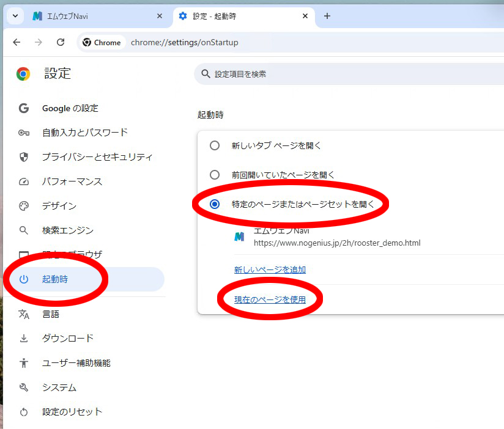
Task: Click the 新しいページを追加 link
Action: (270, 269)
